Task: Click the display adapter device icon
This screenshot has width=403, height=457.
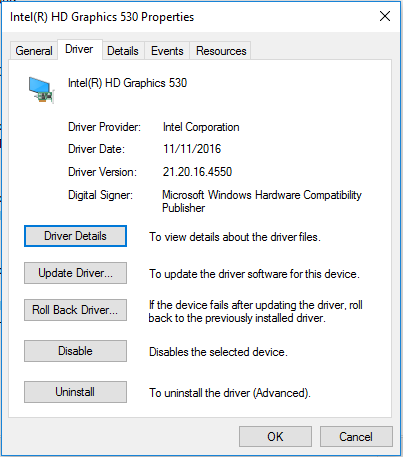Action: 41,90
